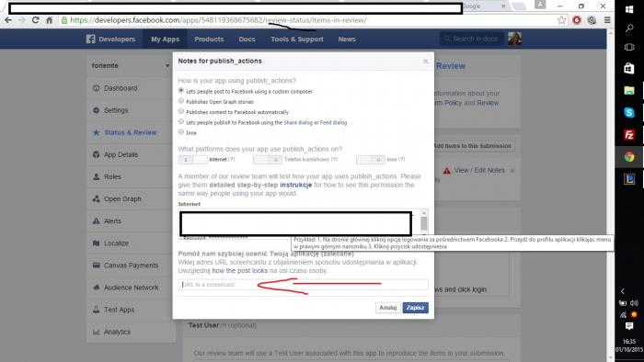Open the Feed dialog link
The height and width of the screenshot is (362, 644).
[333, 122]
